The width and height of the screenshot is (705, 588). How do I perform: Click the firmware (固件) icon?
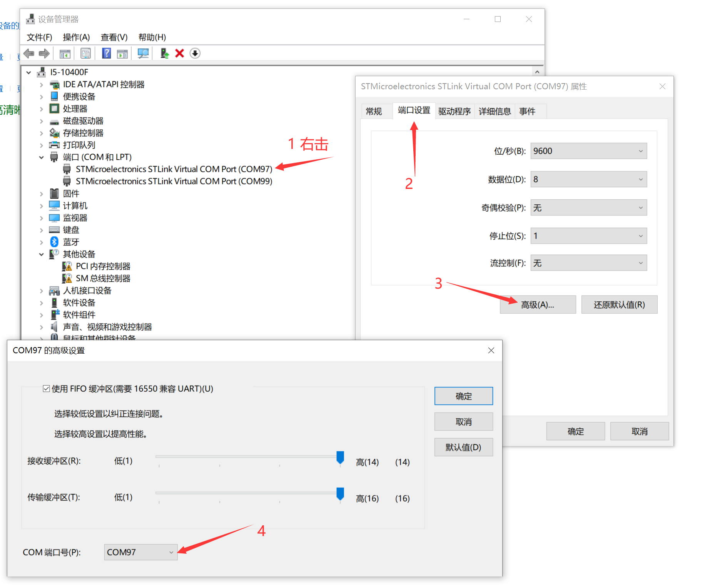pos(54,194)
